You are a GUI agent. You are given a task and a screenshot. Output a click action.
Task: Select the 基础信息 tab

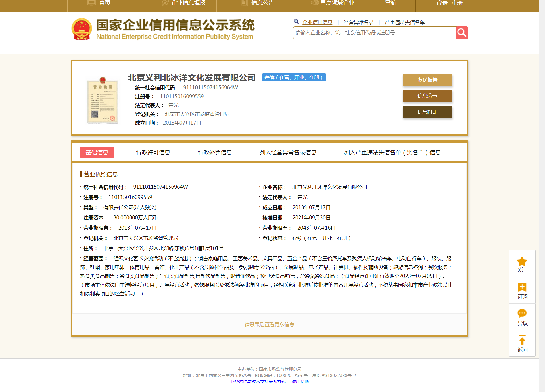[x=97, y=152]
